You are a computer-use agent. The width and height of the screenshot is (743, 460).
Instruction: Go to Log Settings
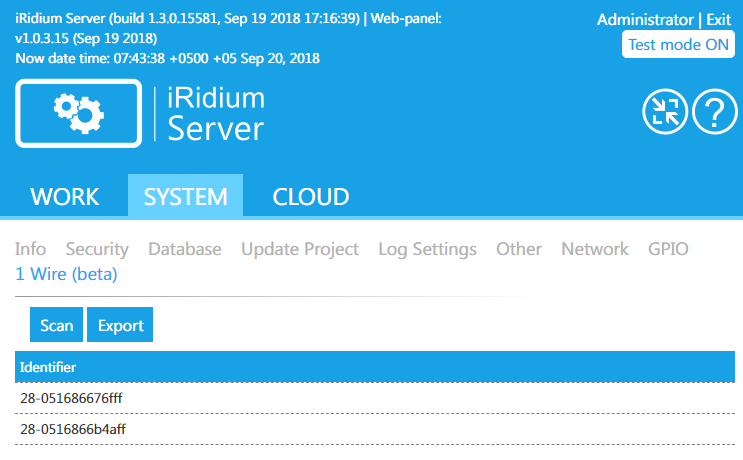(427, 249)
